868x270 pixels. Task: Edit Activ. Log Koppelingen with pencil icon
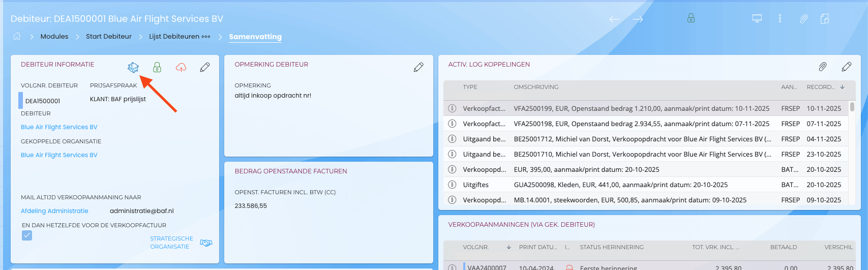[847, 67]
